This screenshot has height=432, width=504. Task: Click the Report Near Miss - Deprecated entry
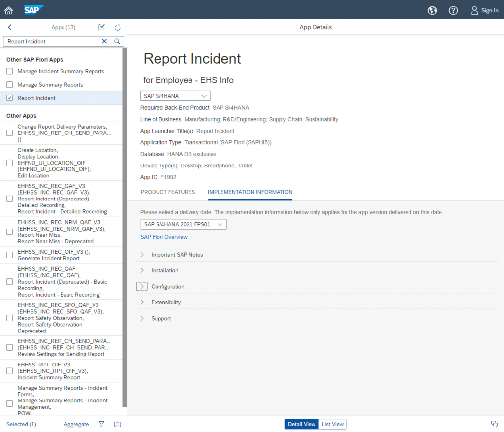pos(55,241)
